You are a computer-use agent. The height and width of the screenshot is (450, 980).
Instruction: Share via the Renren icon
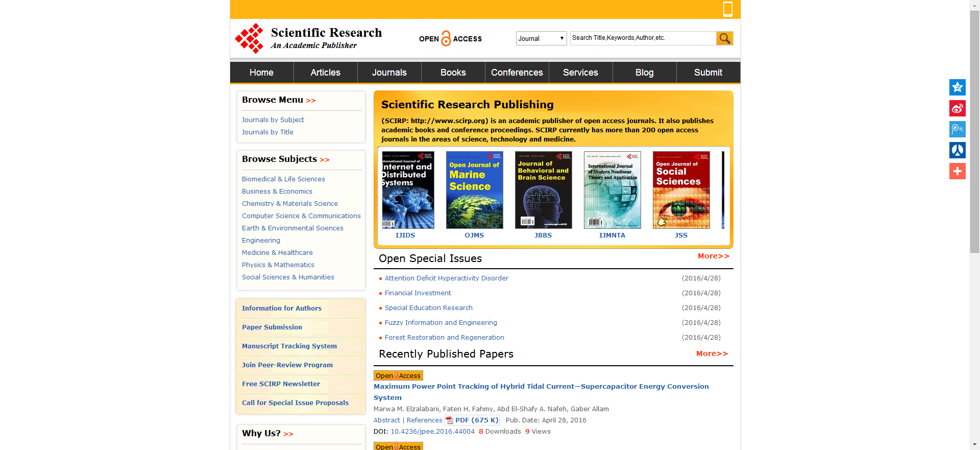coord(957,150)
